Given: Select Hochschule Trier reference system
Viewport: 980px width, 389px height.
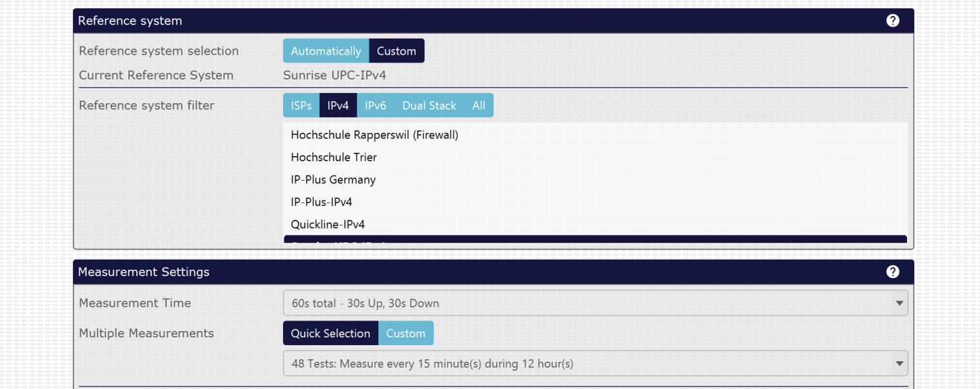Looking at the screenshot, I should (334, 157).
